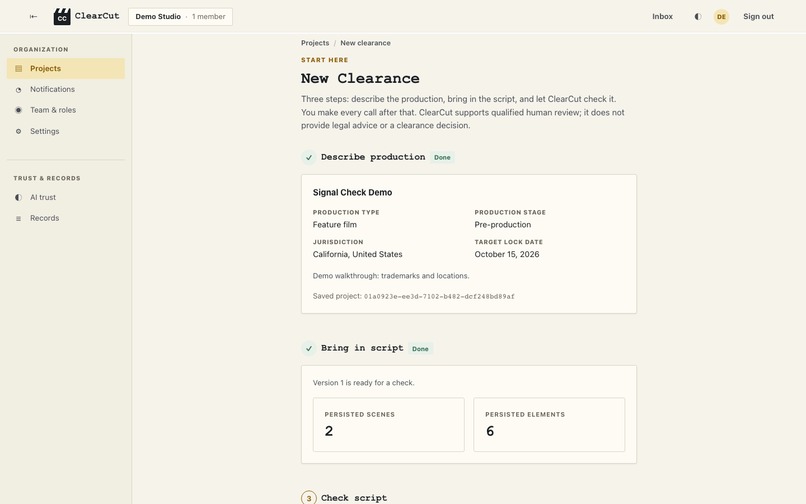Click the Demo walkthrough description text

391,276
